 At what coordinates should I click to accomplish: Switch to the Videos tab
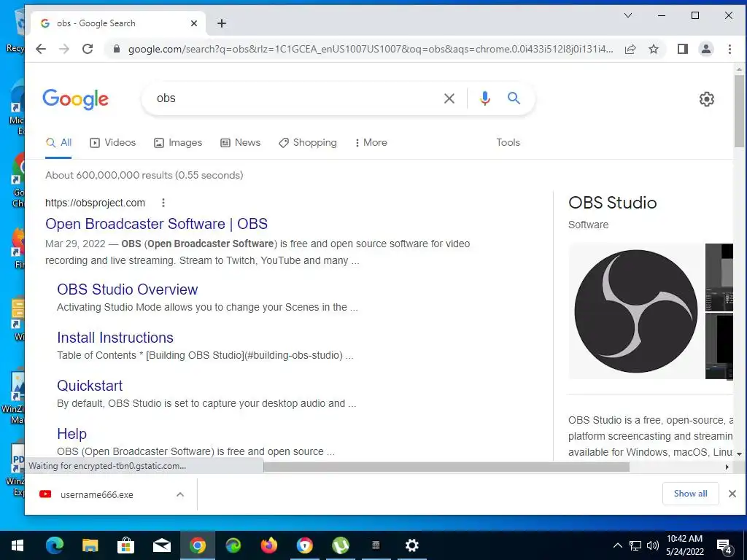click(113, 142)
